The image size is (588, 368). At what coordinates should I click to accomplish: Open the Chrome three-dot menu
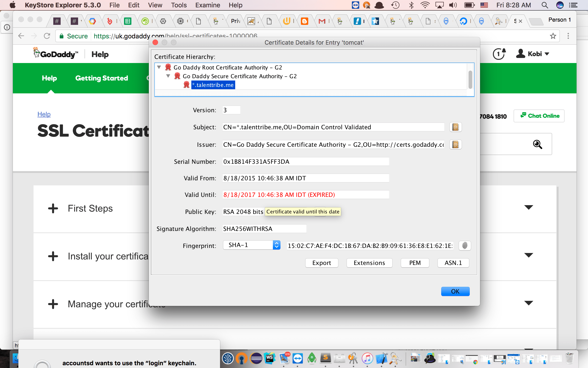click(x=568, y=36)
